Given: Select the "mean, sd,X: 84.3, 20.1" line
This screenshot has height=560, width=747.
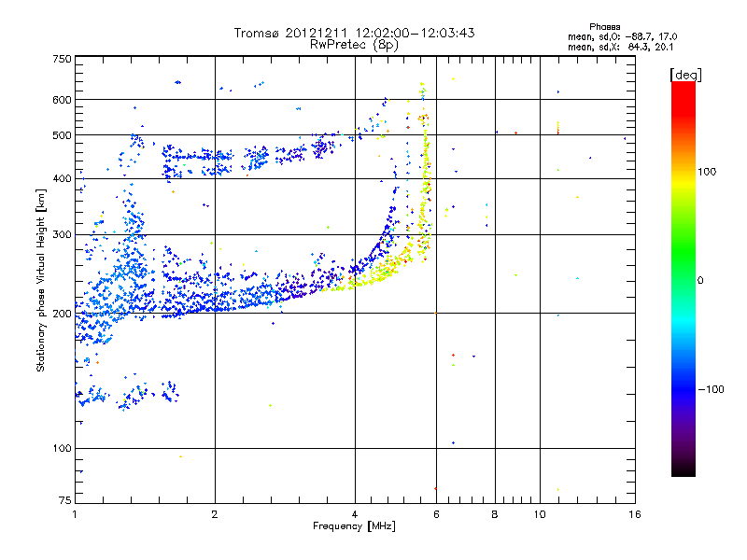Looking at the screenshot, I should click(620, 47).
